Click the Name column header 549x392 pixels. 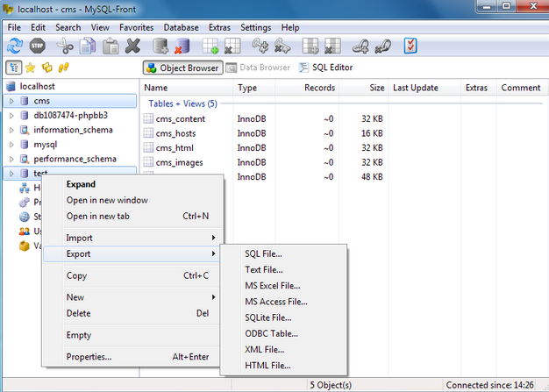click(187, 88)
